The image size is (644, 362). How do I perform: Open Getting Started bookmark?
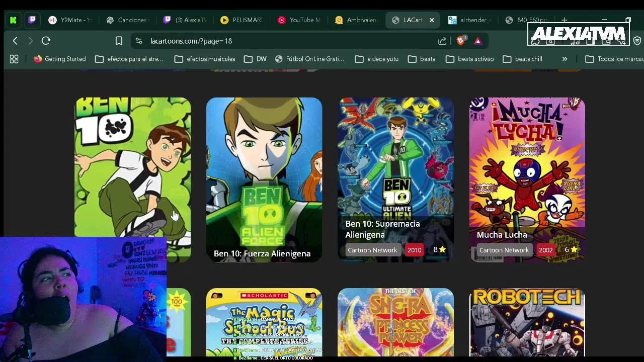[x=60, y=59]
